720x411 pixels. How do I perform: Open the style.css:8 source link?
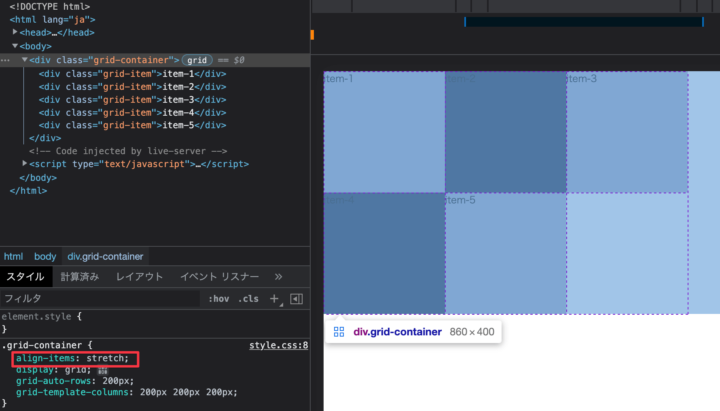(278, 345)
